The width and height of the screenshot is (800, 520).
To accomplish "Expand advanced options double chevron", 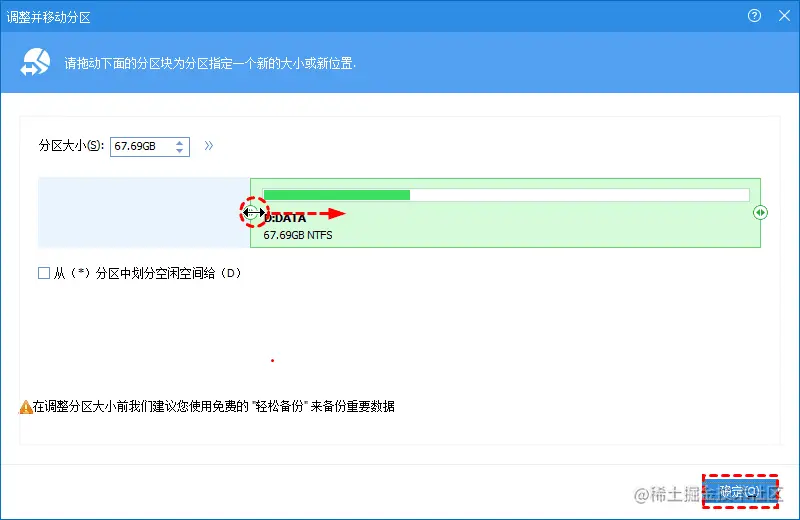I will [209, 146].
